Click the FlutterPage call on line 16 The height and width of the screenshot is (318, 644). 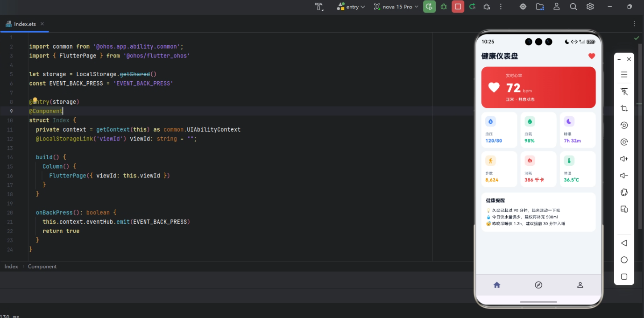(68, 176)
